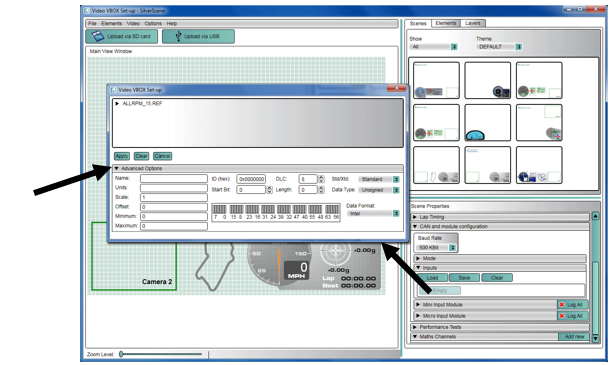
Task: Expand the Performance Tests section
Action: point(415,327)
